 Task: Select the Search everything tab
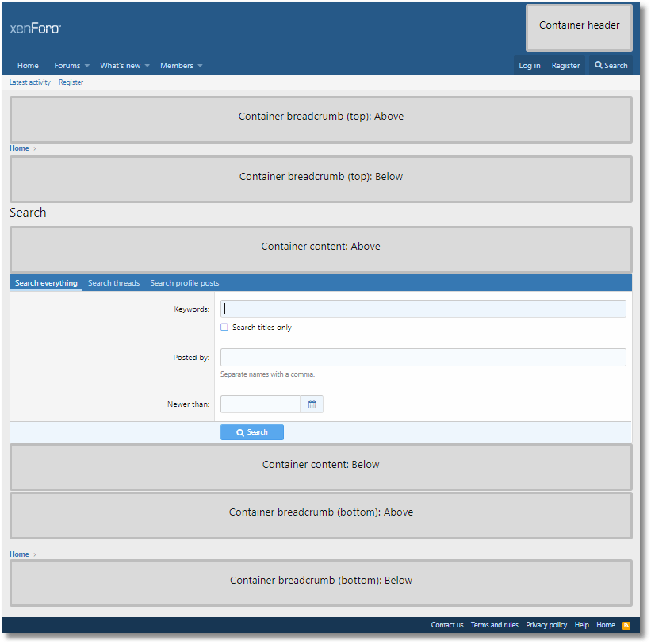46,283
